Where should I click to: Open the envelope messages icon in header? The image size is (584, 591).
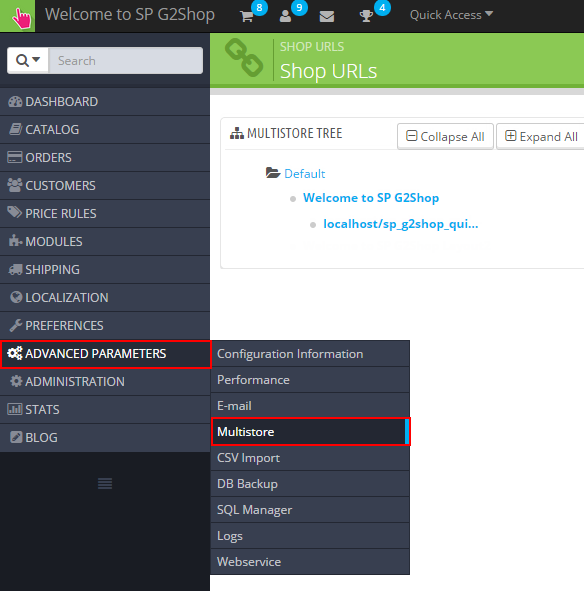pos(326,16)
